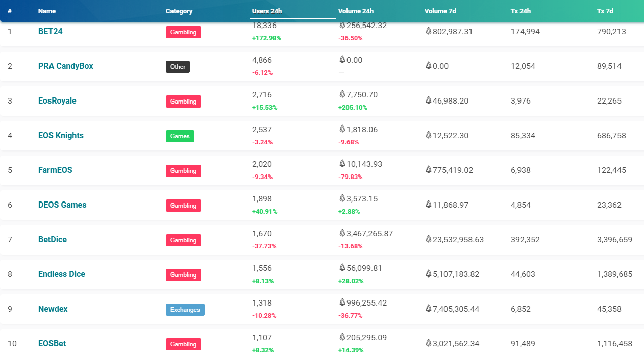Click EOS icon beside 23,532,958.63
This screenshot has width=644, height=353.
pos(428,239)
